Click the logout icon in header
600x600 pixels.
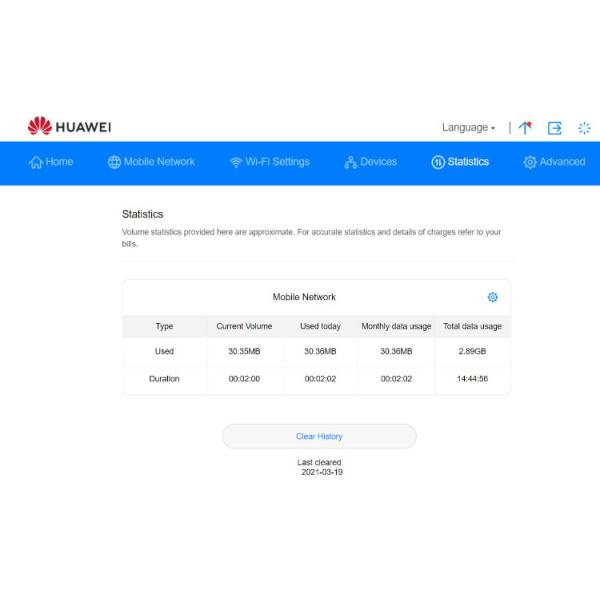554,128
